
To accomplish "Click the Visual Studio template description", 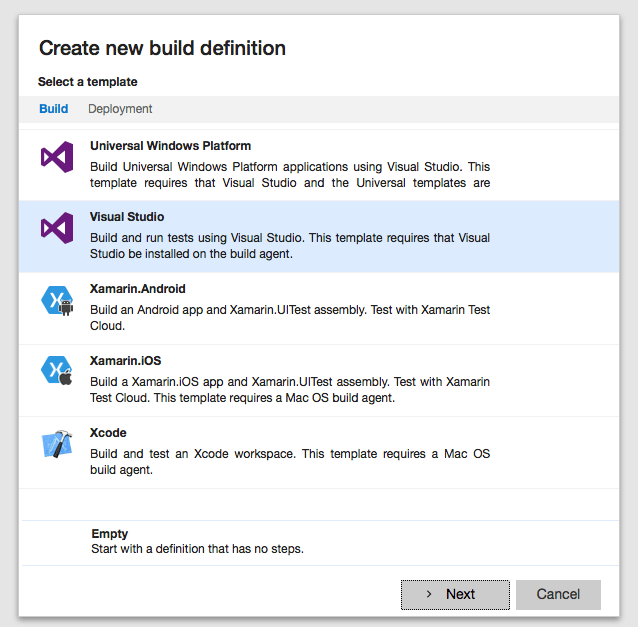I will (290, 245).
